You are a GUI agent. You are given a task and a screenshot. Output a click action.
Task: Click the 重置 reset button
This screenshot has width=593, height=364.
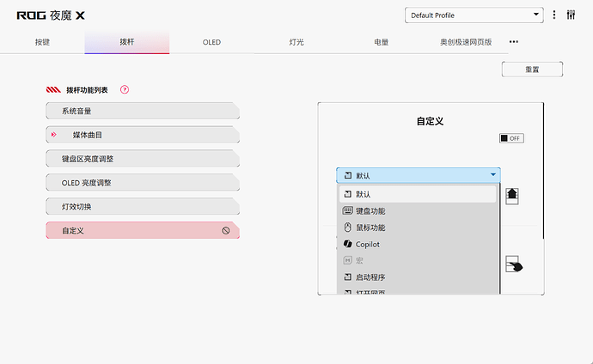pyautogui.click(x=532, y=70)
